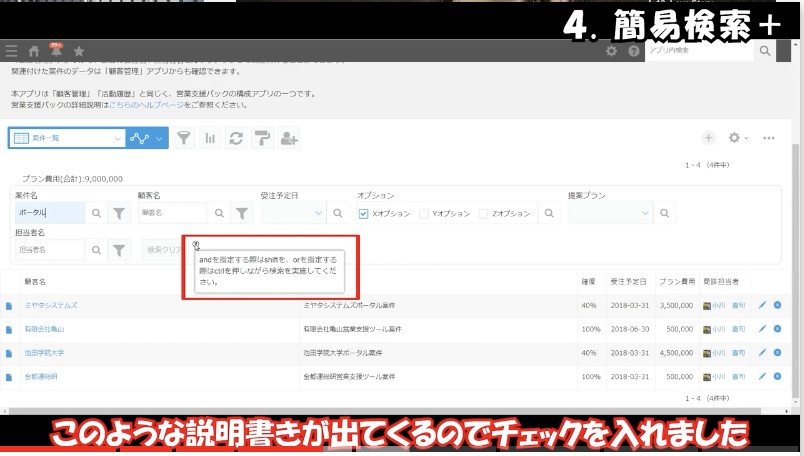Check the Zオプション checkbox
This screenshot has width=804, height=456.
pyautogui.click(x=484, y=213)
